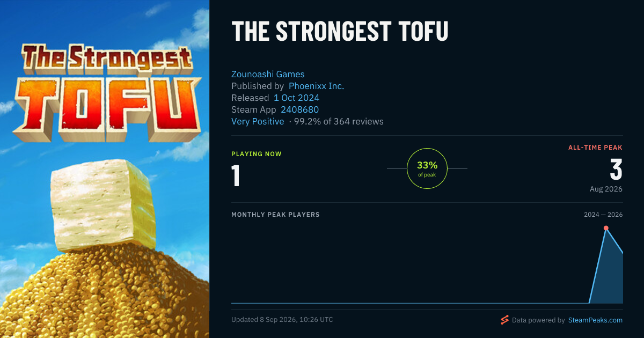This screenshot has height=338, width=644.
Task: Click the red peak point on chart
Action: (606, 228)
